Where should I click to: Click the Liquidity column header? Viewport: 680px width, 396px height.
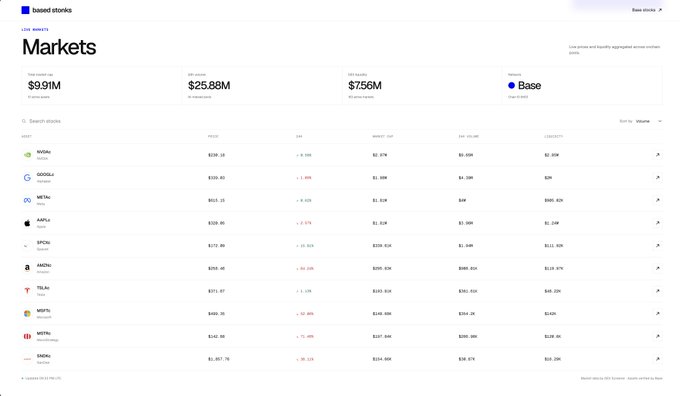pyautogui.click(x=554, y=136)
